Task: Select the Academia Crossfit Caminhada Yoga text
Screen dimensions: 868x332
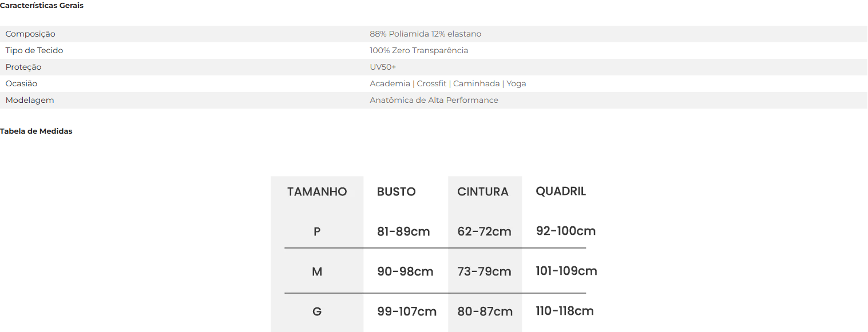Action: 448,83
